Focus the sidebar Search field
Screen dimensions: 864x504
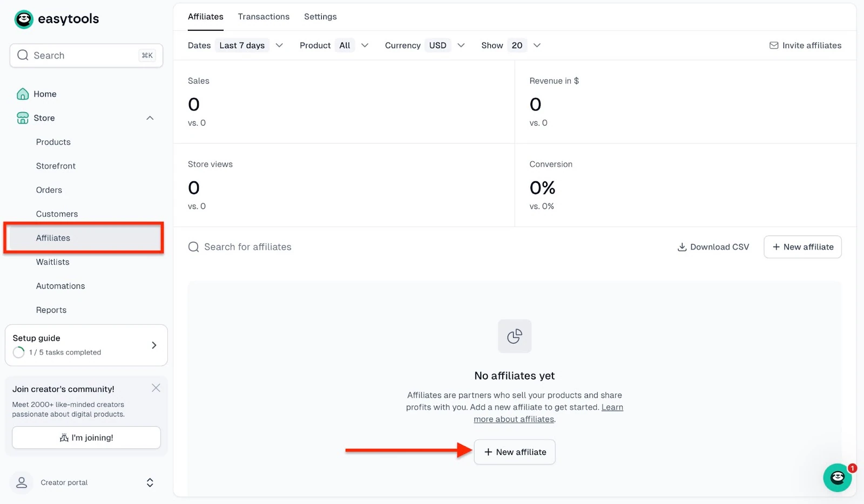click(x=86, y=56)
